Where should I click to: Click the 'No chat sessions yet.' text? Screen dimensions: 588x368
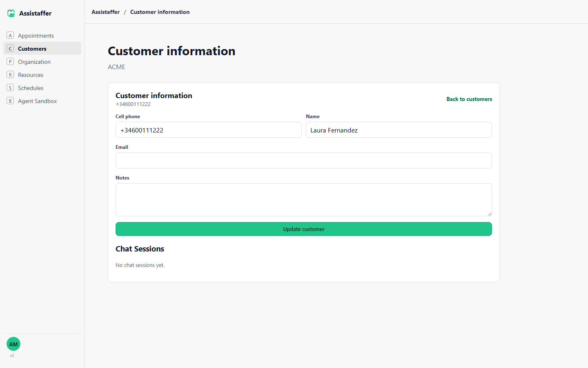point(140,265)
